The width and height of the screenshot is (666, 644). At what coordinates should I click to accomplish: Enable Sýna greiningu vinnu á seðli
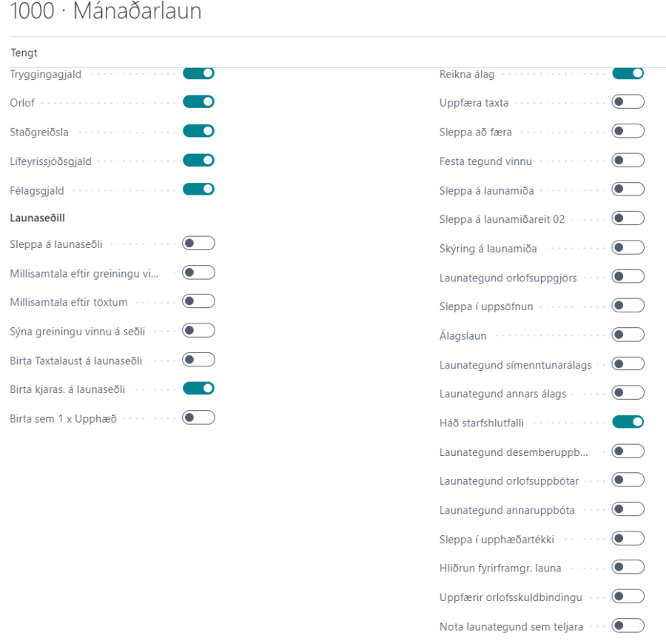[198, 330]
